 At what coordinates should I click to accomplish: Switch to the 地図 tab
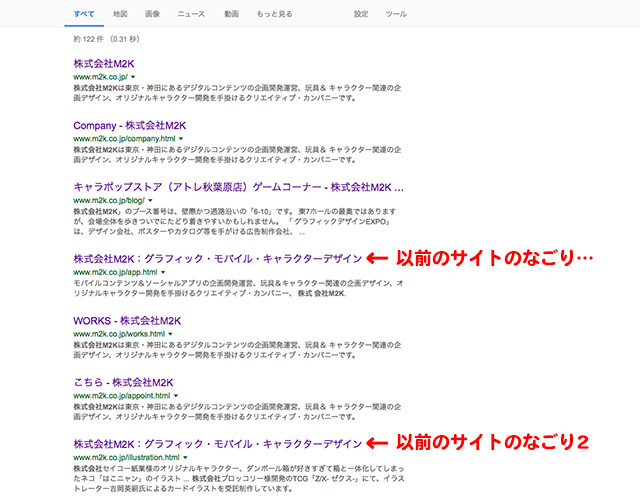coord(120,15)
